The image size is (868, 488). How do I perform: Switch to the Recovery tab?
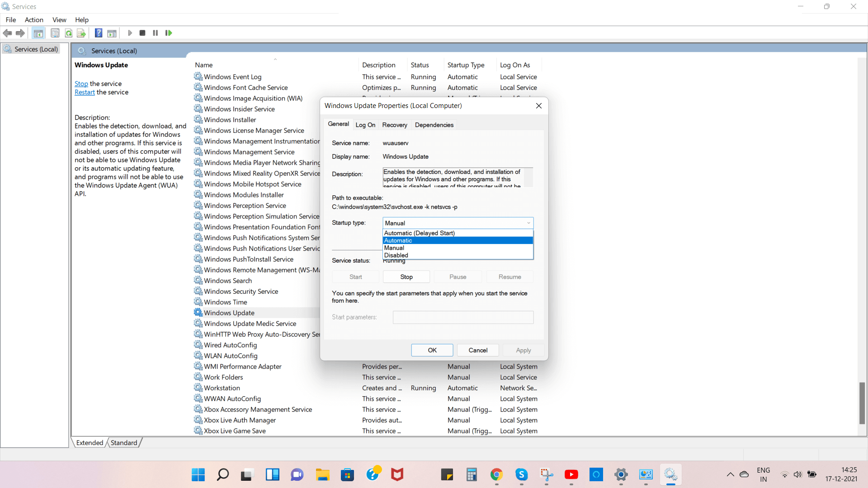tap(394, 125)
